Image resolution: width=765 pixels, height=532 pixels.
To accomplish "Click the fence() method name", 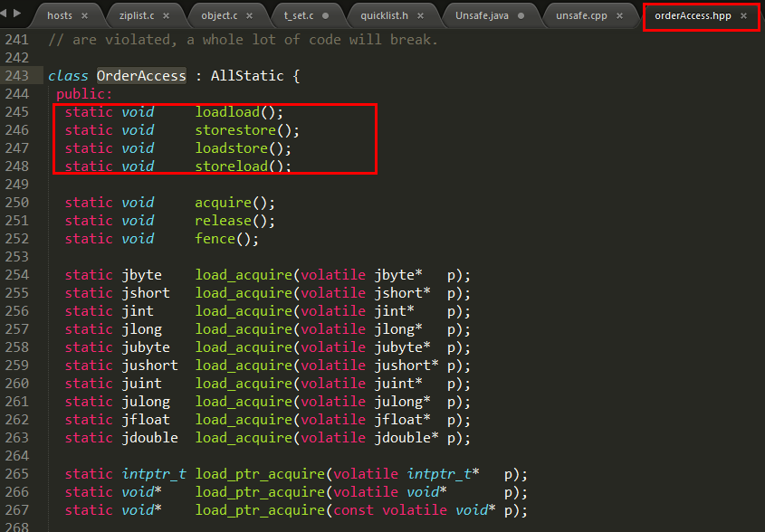I will coord(215,239).
